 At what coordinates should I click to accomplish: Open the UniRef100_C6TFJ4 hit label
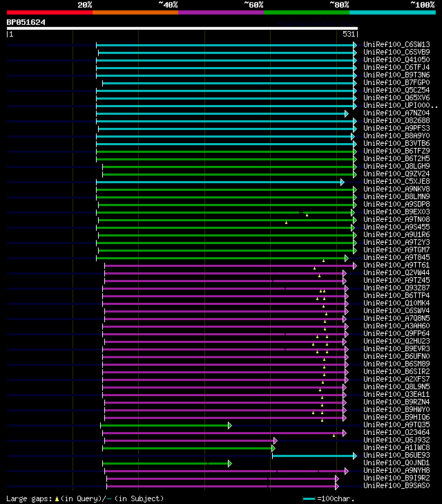396,67
